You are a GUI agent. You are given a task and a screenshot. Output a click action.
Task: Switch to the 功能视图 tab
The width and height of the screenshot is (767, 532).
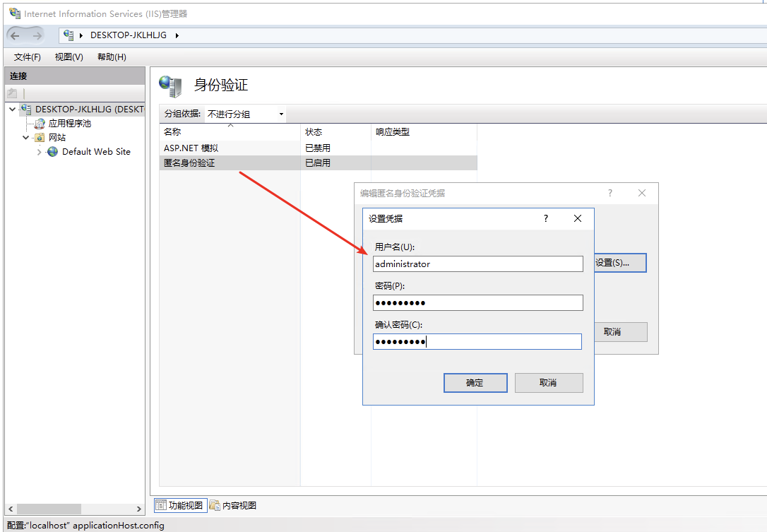click(181, 505)
